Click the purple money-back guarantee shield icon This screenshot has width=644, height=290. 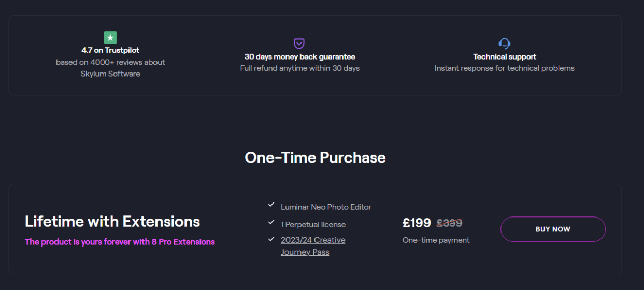tap(299, 43)
